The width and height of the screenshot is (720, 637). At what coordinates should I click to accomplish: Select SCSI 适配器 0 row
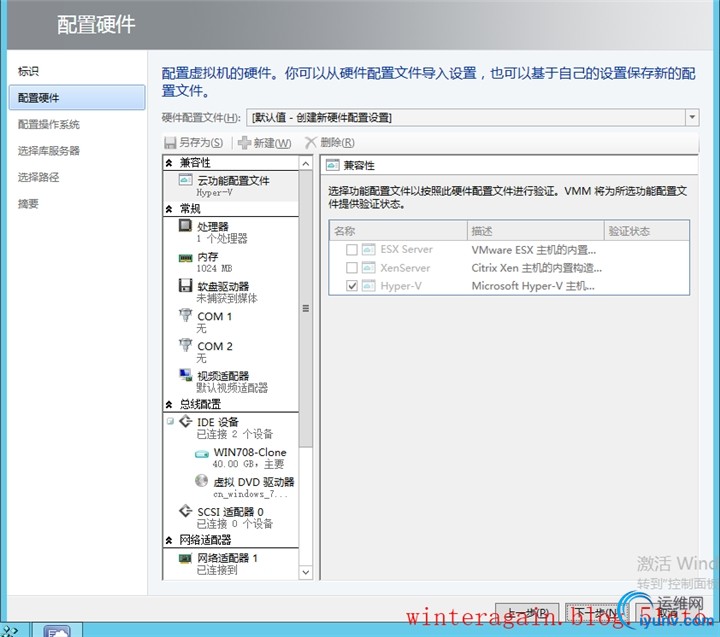(x=231, y=517)
